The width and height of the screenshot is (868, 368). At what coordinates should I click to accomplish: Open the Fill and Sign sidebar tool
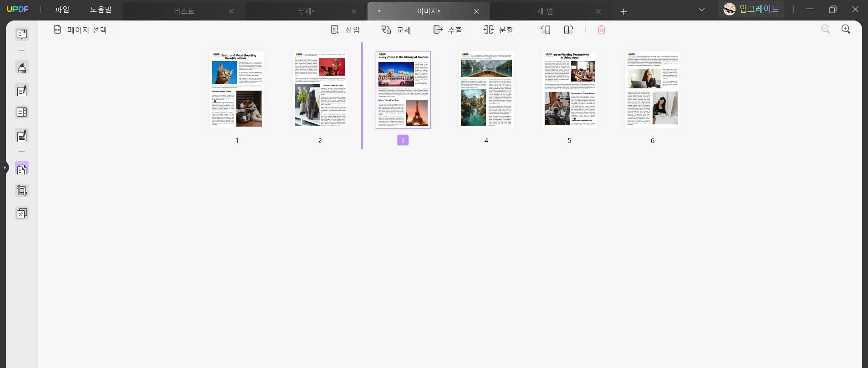point(22,135)
